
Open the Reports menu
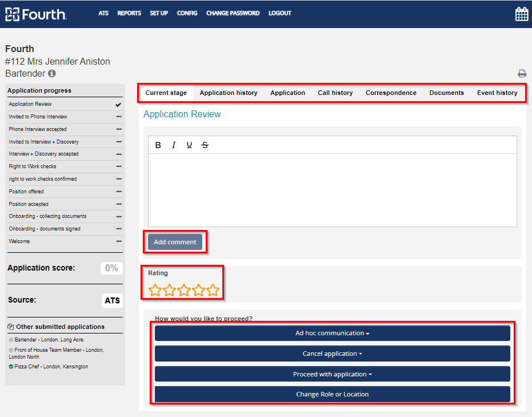point(129,13)
